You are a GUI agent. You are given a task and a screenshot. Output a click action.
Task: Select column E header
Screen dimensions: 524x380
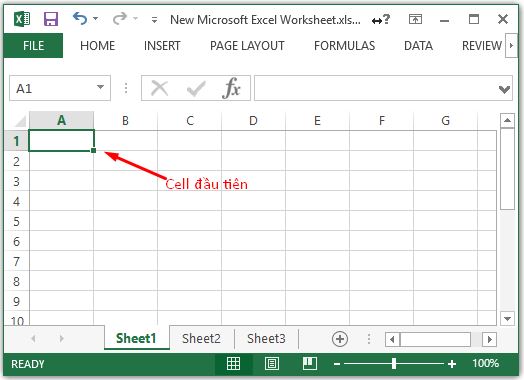tap(317, 120)
